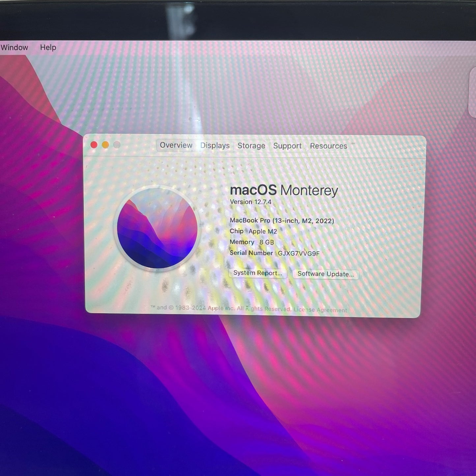Open the License Agreement link
The width and height of the screenshot is (476, 476).
320,310
